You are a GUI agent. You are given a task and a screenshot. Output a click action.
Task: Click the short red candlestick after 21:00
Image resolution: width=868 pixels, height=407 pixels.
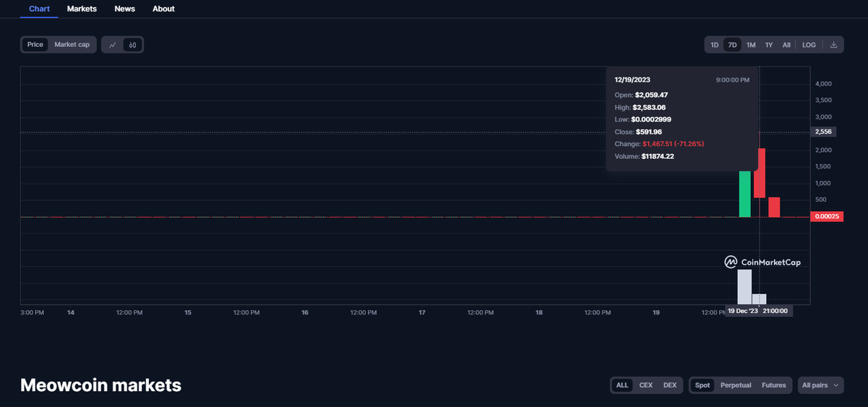coord(774,207)
